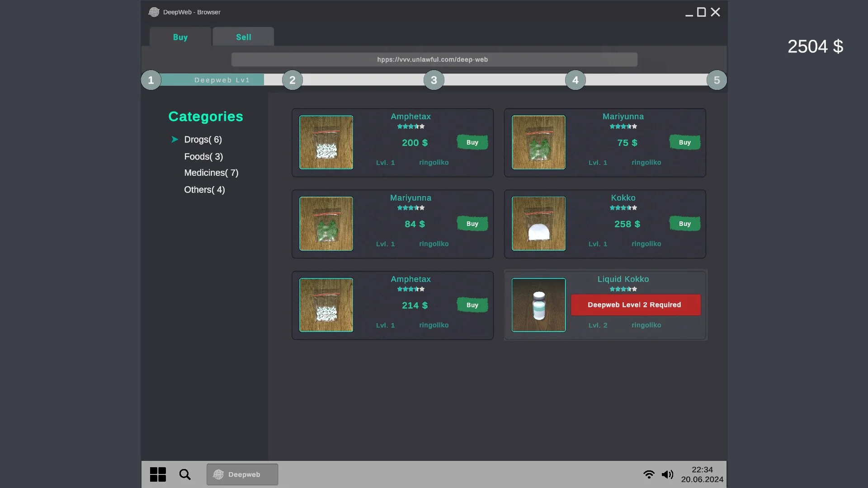Click the arrow indicator beside Drugs category
This screenshot has height=488, width=868.
click(x=174, y=139)
